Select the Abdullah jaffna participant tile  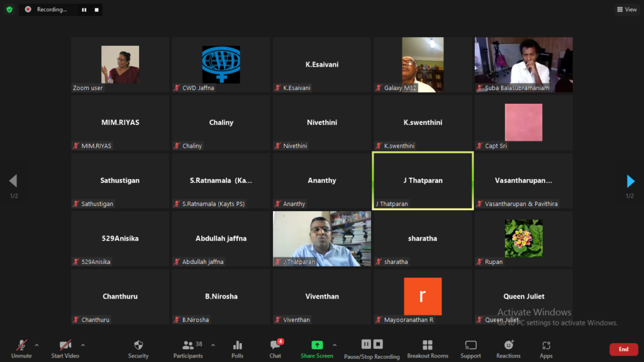(x=221, y=239)
